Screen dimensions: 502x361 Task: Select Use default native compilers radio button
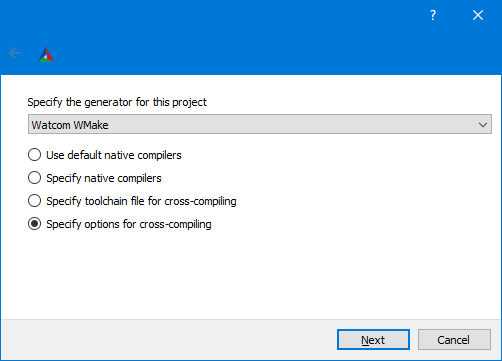click(34, 155)
